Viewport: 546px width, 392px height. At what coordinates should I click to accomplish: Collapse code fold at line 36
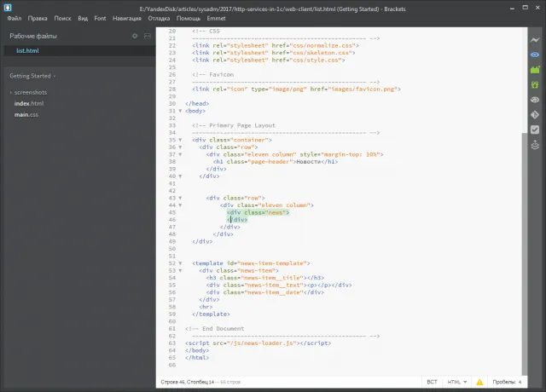[x=180, y=147]
